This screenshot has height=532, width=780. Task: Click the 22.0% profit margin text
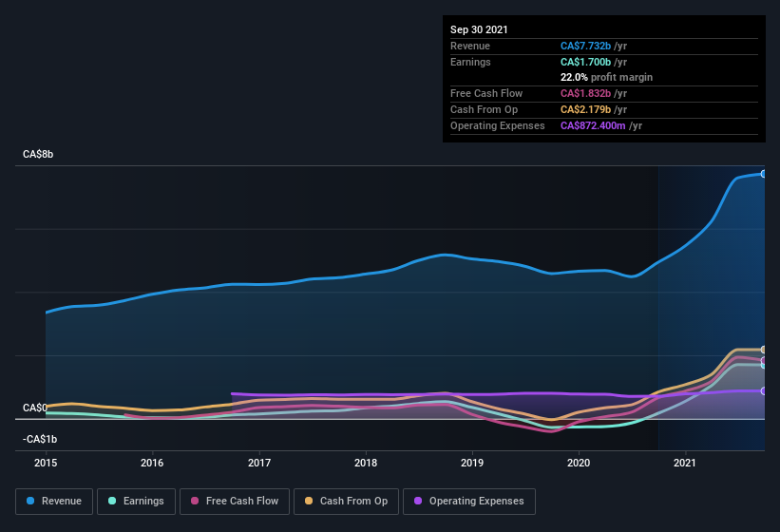pos(606,77)
